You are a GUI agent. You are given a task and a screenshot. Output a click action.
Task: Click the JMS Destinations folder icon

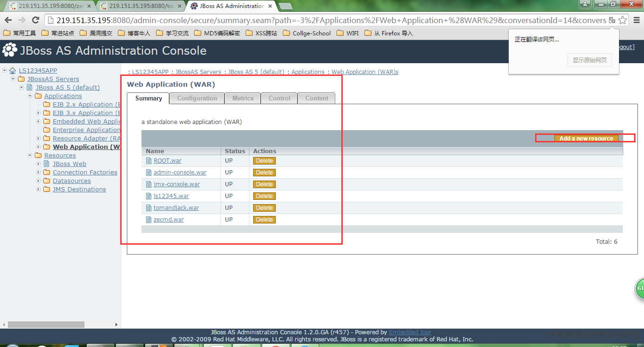tap(47, 190)
